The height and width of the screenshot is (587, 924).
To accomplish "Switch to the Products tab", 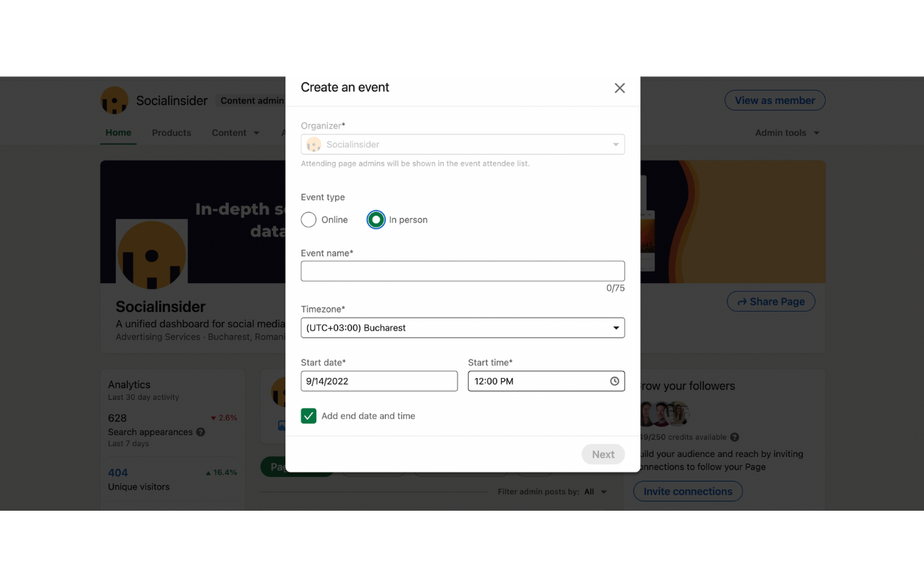I will [x=172, y=133].
